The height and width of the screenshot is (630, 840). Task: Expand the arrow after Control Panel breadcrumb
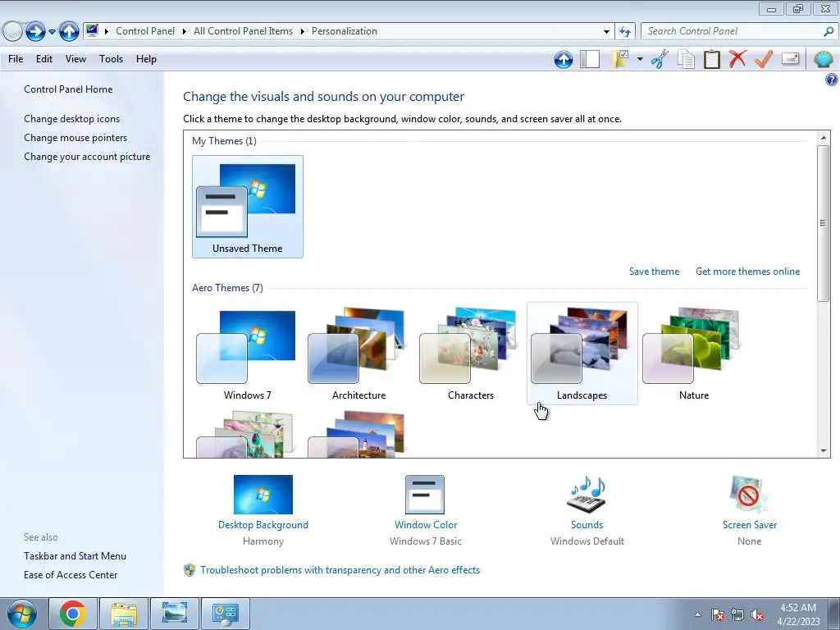184,32
